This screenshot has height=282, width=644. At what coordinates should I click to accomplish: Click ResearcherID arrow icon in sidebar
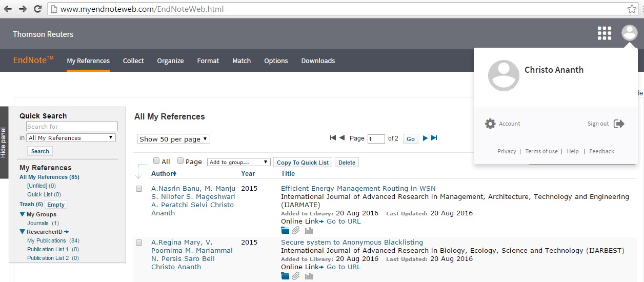pyautogui.click(x=67, y=232)
